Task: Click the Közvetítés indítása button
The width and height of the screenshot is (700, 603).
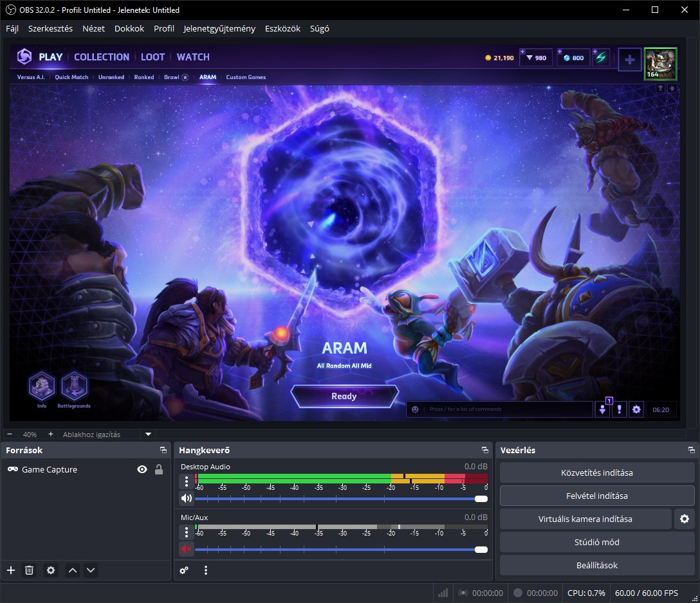Action: click(x=596, y=473)
